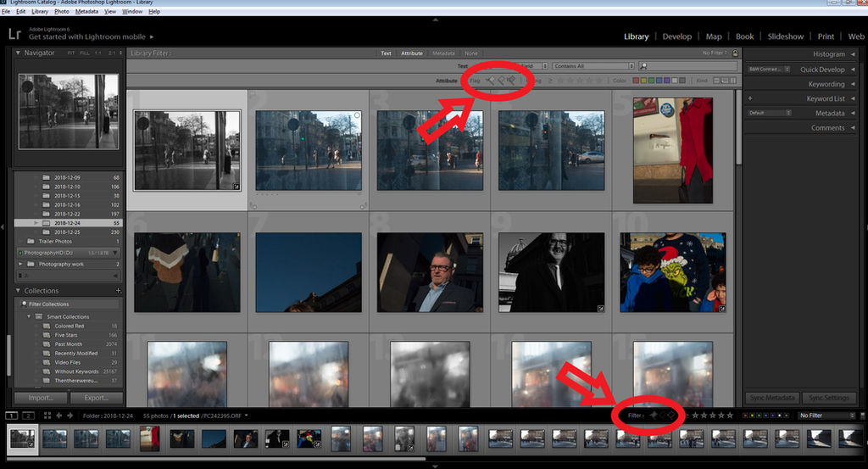This screenshot has width=868, height=469.
Task: Click the 2018-12-24 folder icon
Action: coord(47,223)
